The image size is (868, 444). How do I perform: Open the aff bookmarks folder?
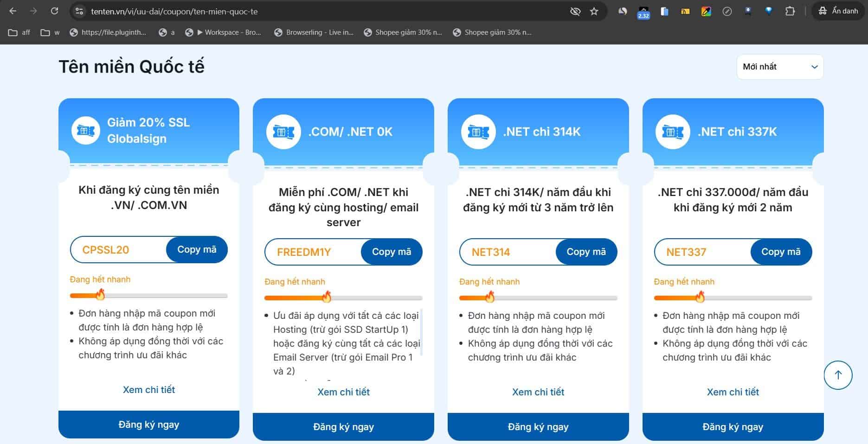pyautogui.click(x=18, y=32)
